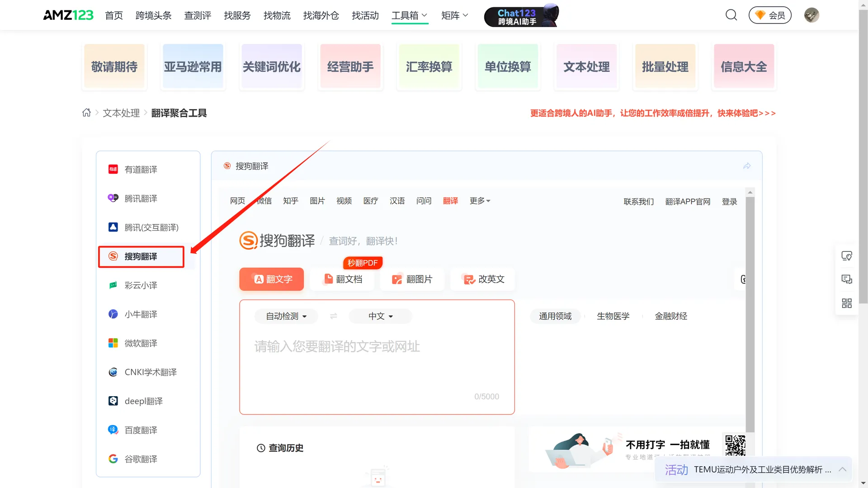The height and width of the screenshot is (488, 868).
Task: Open the Chat123 跨境AI助手 banner
Action: click(521, 16)
